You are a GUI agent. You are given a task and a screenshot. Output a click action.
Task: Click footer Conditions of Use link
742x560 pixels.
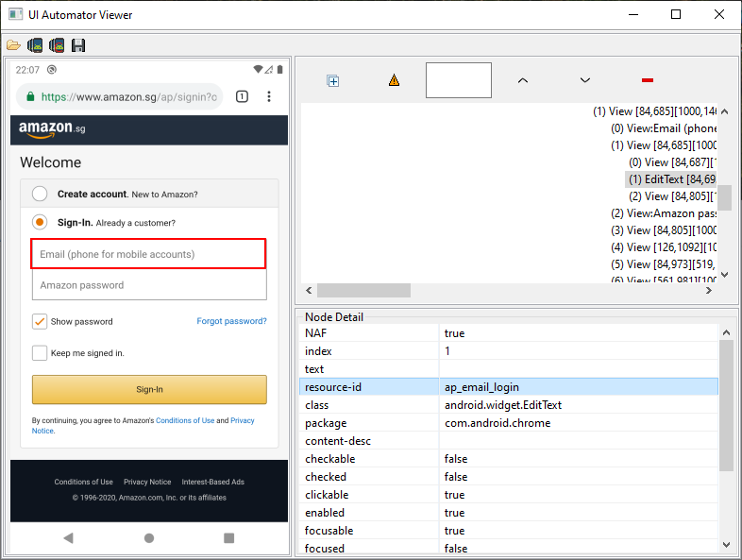(x=84, y=482)
